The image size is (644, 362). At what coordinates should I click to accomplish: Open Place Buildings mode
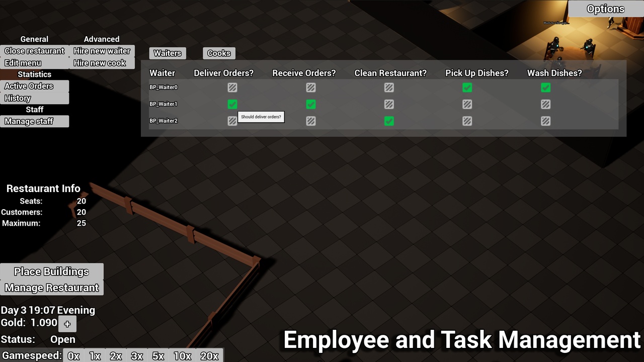pyautogui.click(x=51, y=271)
